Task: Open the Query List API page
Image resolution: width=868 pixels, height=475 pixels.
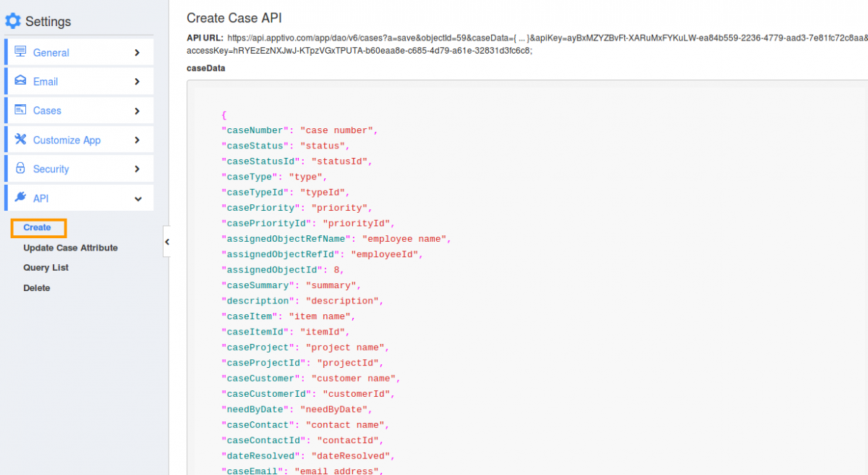Action: [x=46, y=267]
